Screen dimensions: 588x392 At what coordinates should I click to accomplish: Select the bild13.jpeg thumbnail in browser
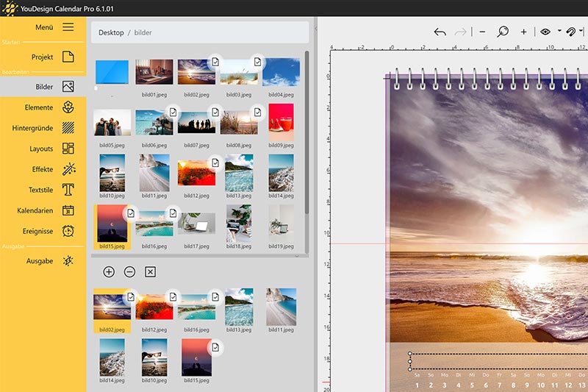coord(239,173)
